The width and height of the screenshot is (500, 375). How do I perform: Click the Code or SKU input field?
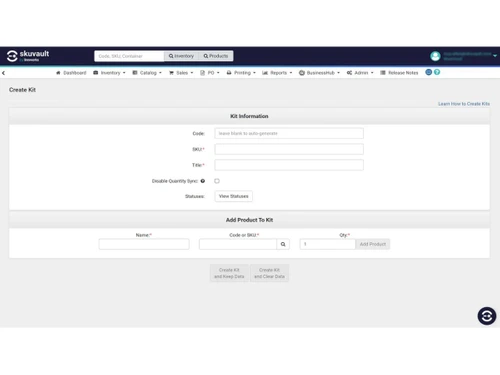[x=238, y=244]
